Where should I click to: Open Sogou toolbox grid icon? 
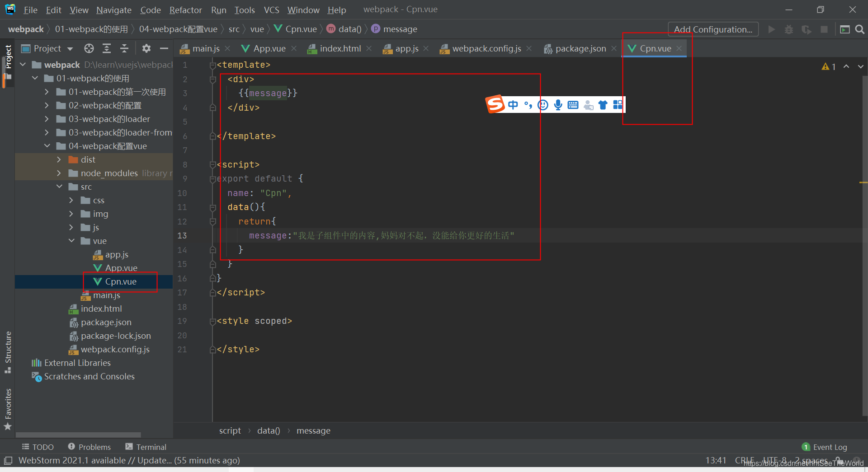pos(618,105)
